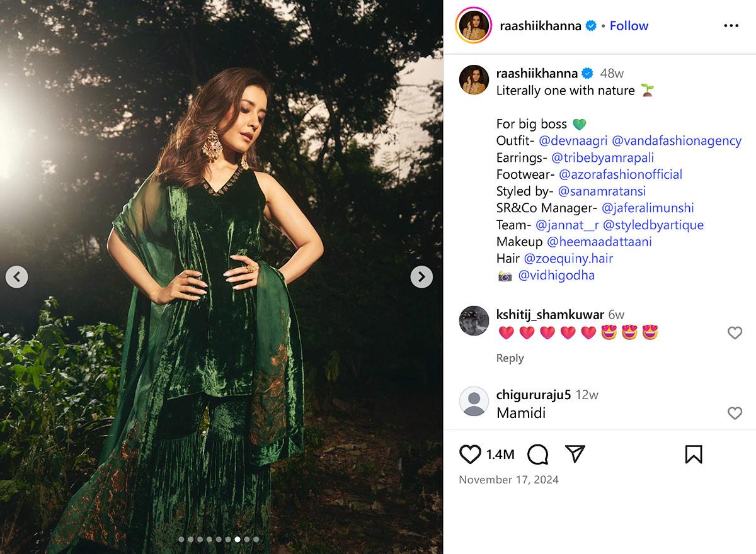Open the comment bubble icon
The height and width of the screenshot is (554, 756).
click(537, 454)
